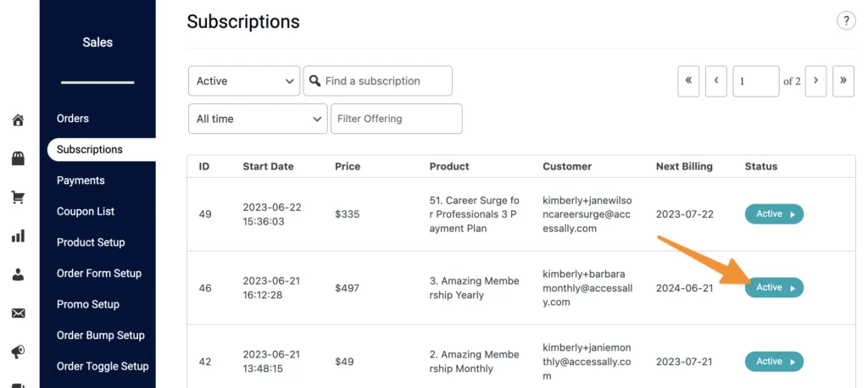
Task: Select Payments from the Sales menu
Action: click(x=81, y=180)
